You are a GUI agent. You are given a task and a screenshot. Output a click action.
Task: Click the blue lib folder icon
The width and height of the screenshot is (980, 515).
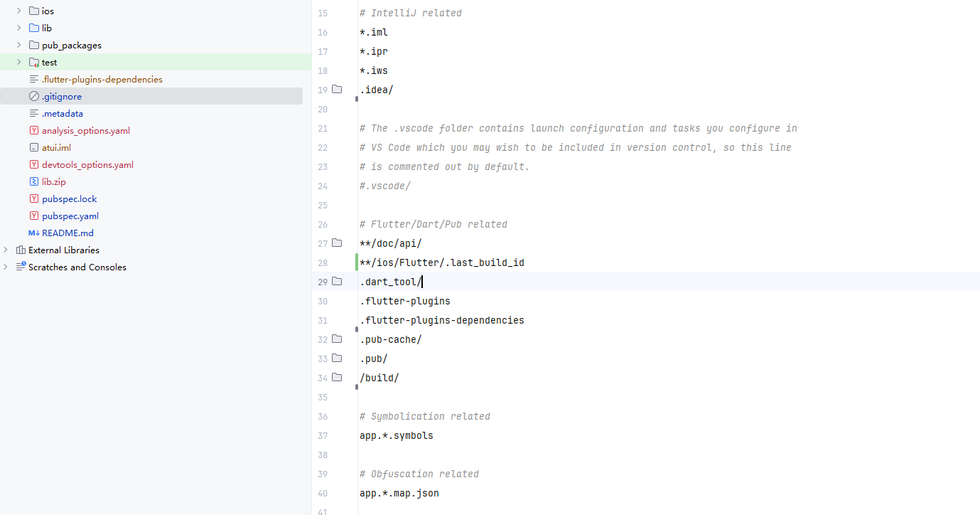pyautogui.click(x=34, y=28)
